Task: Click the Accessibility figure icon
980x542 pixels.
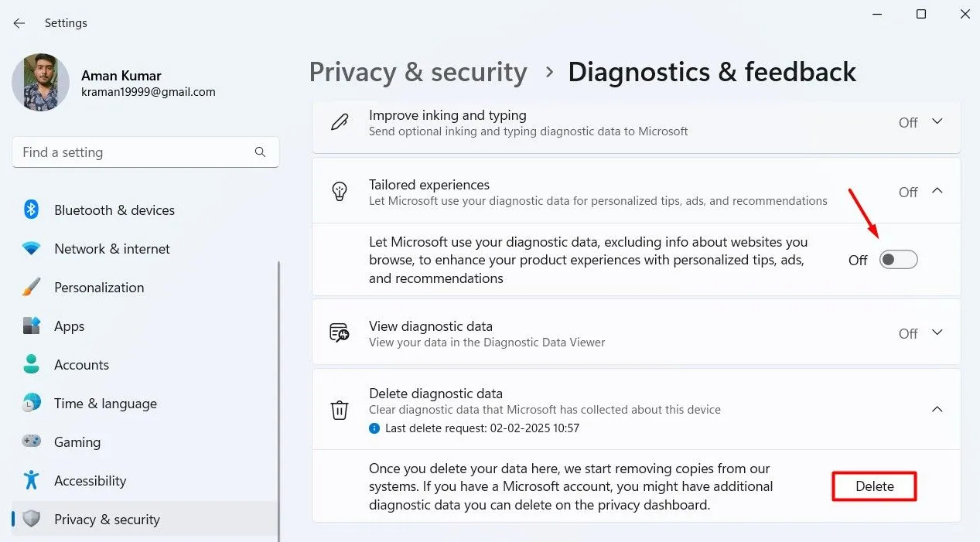Action: tap(31, 480)
